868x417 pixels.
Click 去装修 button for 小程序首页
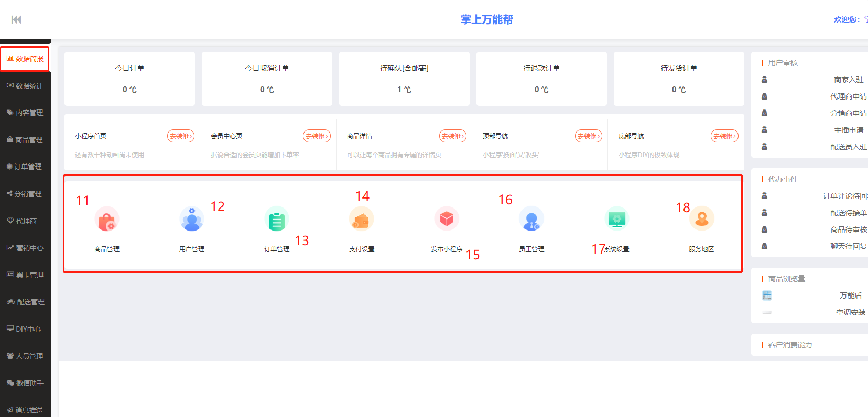[180, 136]
